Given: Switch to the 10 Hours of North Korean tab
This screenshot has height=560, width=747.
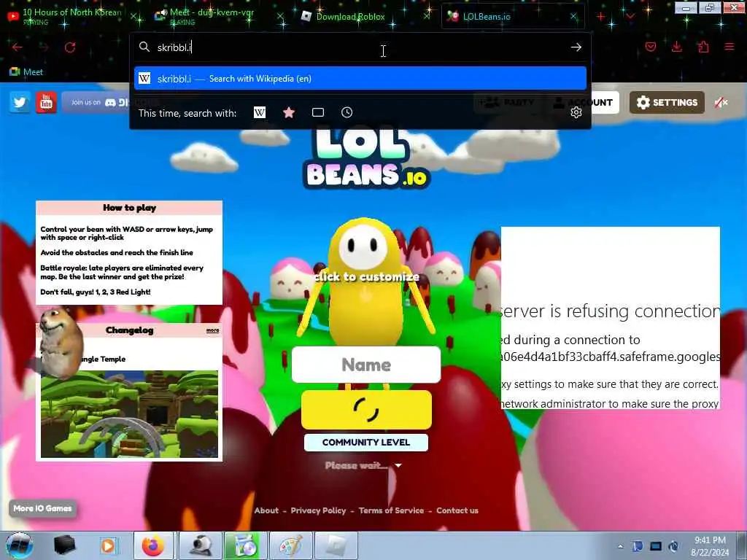Looking at the screenshot, I should (71, 17).
